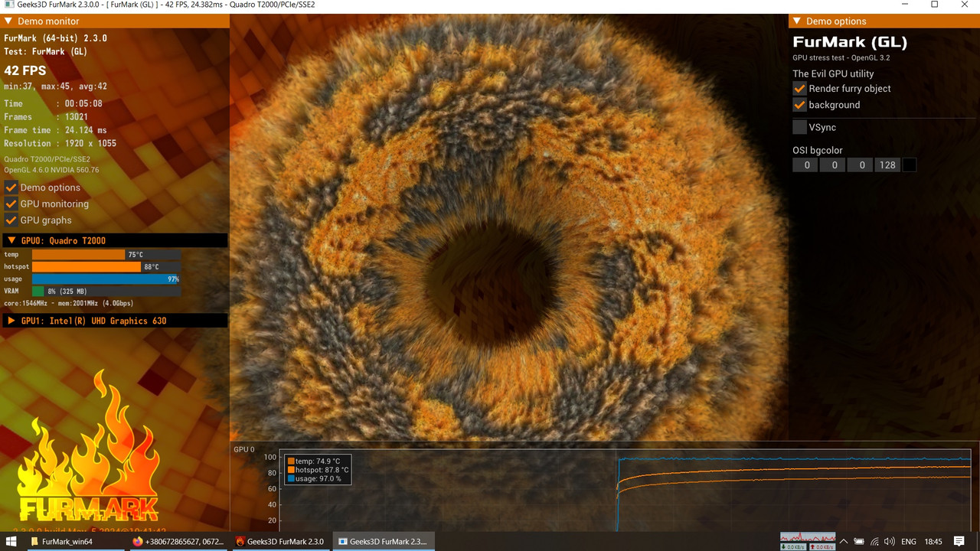Open the clock showing 18:45
The image size is (980, 551).
pyautogui.click(x=933, y=541)
